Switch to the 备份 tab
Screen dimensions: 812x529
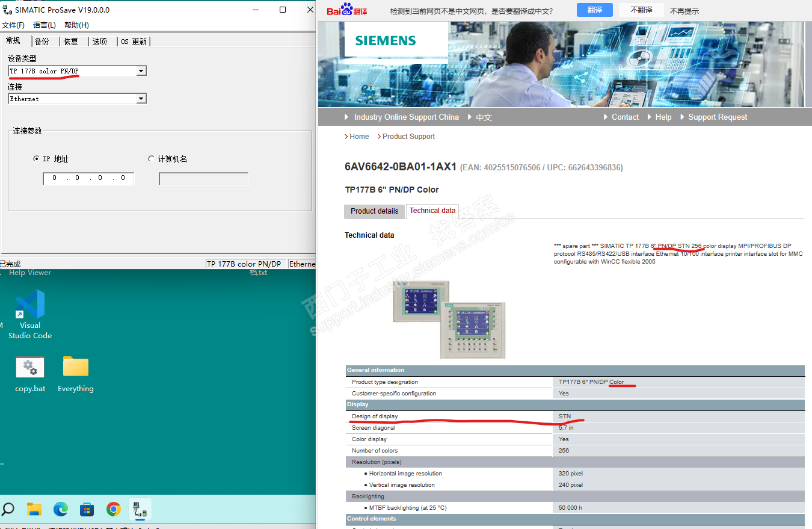click(42, 42)
